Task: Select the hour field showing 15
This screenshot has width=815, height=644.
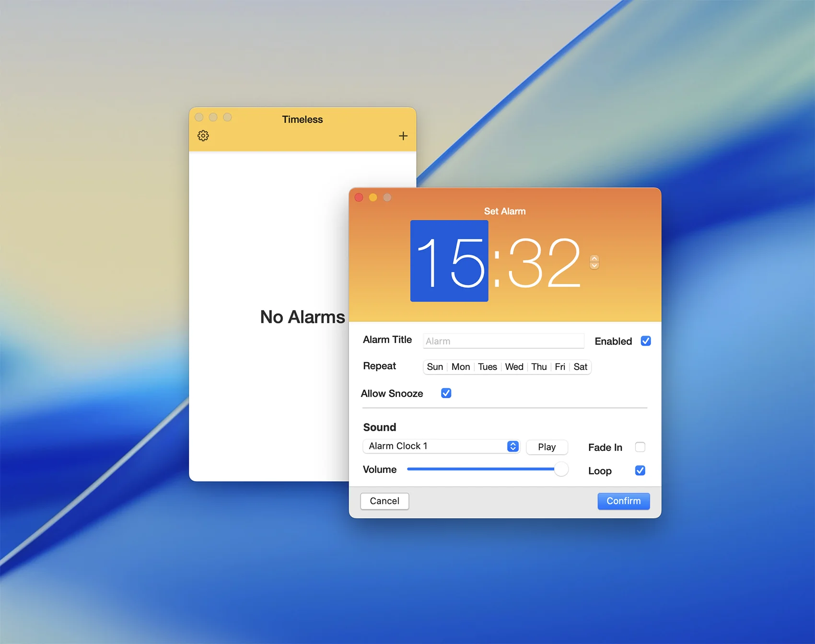Action: click(x=449, y=262)
